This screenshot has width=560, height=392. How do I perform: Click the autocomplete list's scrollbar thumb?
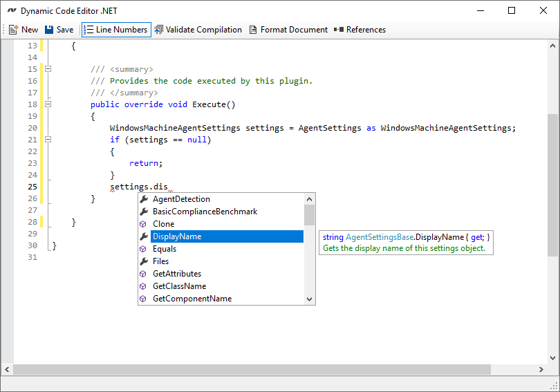(309, 215)
